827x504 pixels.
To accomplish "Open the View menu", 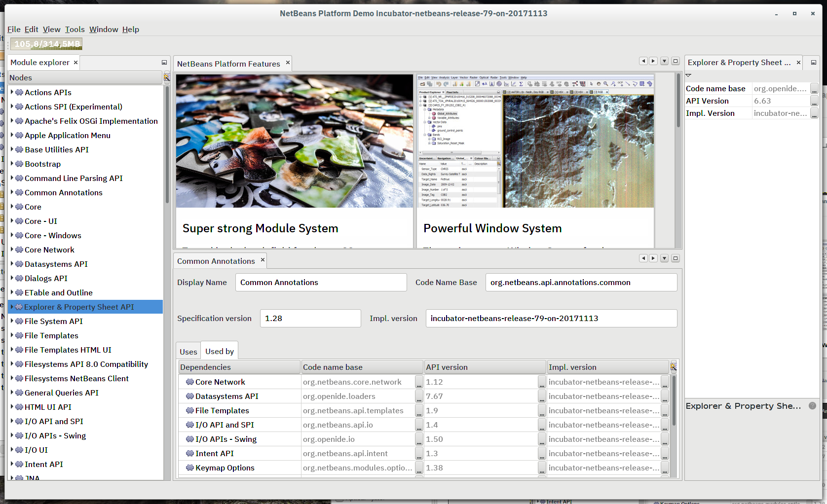I will (x=51, y=29).
